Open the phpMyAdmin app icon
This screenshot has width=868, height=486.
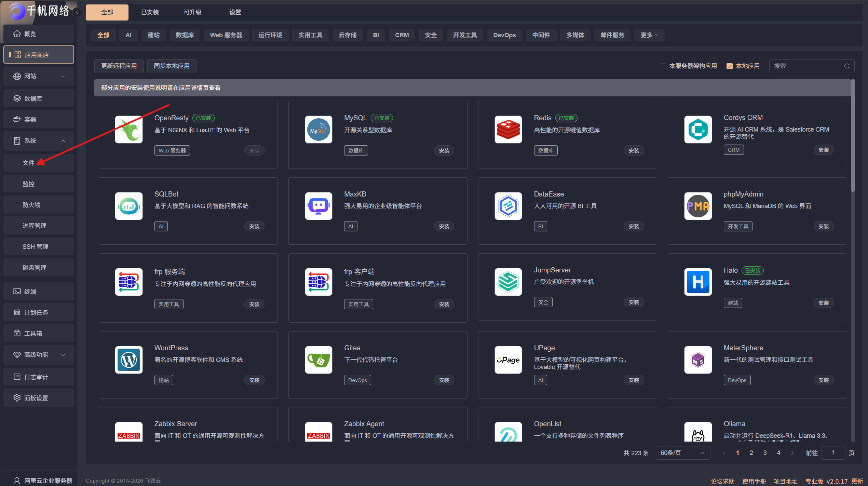[x=698, y=206]
